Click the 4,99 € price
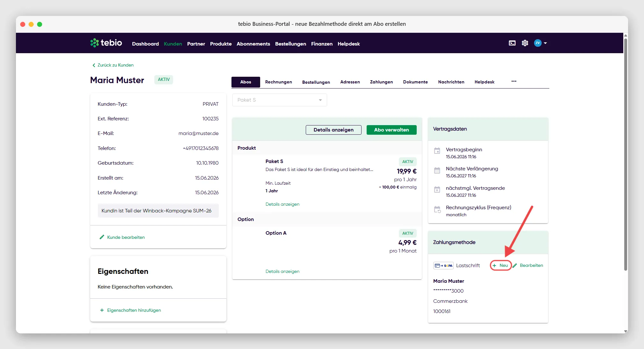The height and width of the screenshot is (349, 644). (x=407, y=243)
